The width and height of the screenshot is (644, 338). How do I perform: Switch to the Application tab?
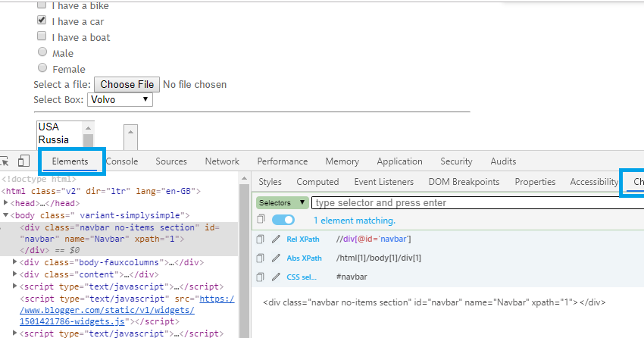[x=399, y=161]
